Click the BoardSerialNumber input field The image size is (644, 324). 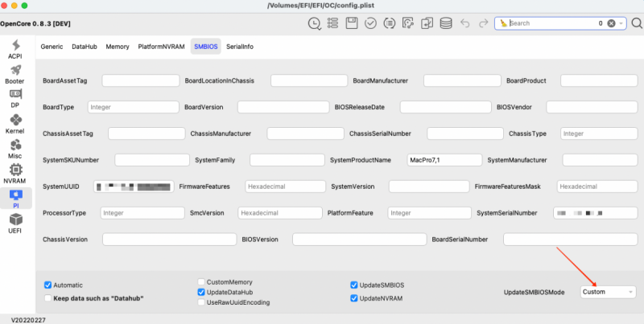571,240
